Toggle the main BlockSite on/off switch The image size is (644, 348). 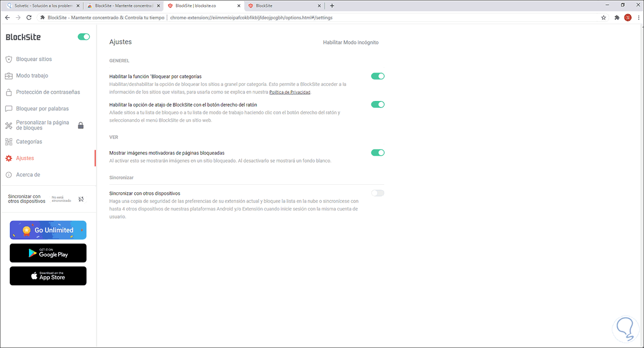pos(84,37)
